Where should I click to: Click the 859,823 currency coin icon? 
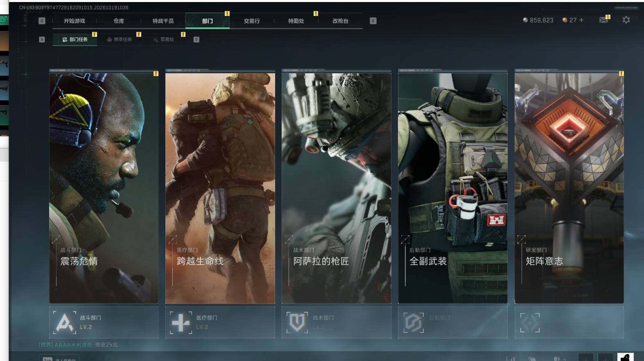(525, 20)
